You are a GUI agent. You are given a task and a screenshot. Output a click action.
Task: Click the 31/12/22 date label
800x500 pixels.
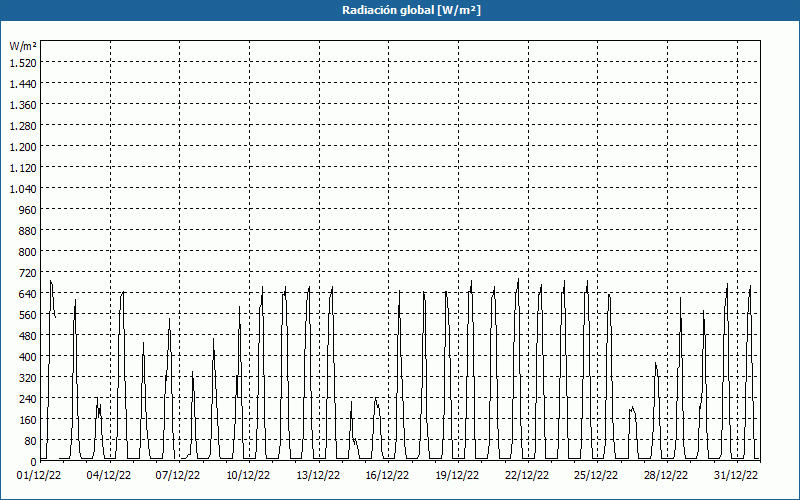[736, 475]
